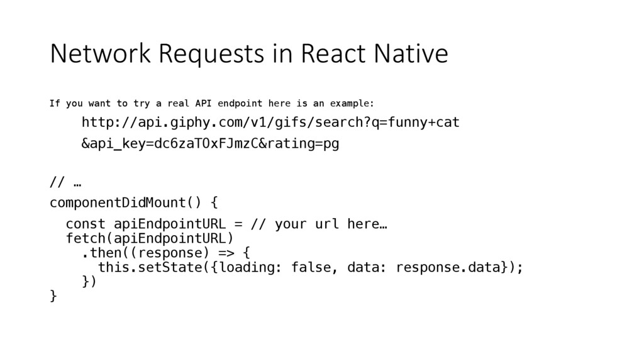The height and width of the screenshot is (362, 644).
Task: Click the '&api_key=dc6zaTOxFJmzC&rating=pg' line
Action: 210,144
